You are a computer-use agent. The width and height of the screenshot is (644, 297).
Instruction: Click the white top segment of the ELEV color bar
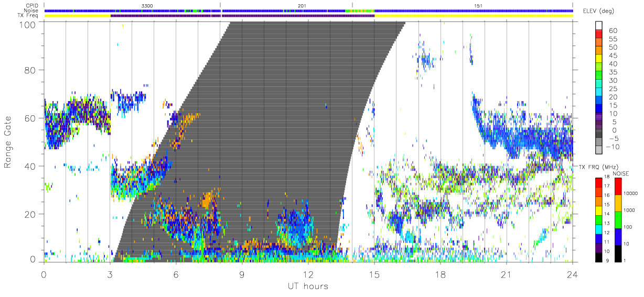pos(599,25)
